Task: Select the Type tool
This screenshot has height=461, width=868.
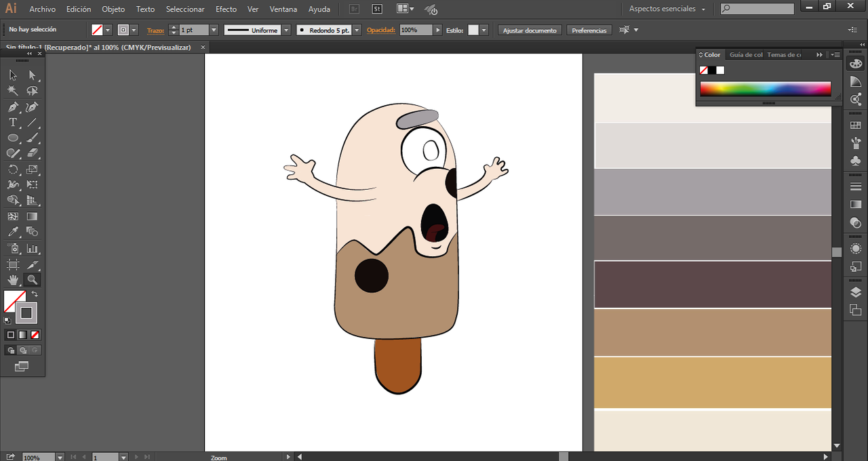Action: [13, 123]
